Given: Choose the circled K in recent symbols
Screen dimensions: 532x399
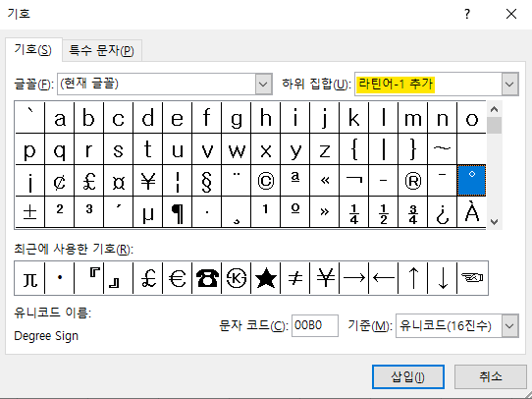Looking at the screenshot, I should coord(237,278).
